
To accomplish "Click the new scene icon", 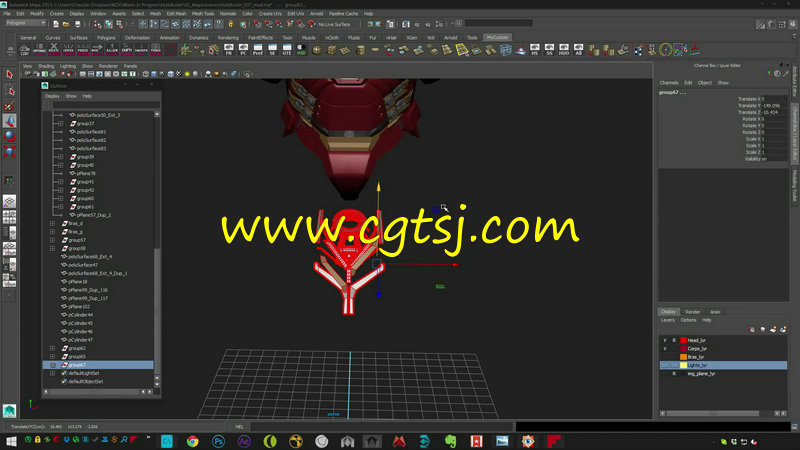I will click(56, 24).
